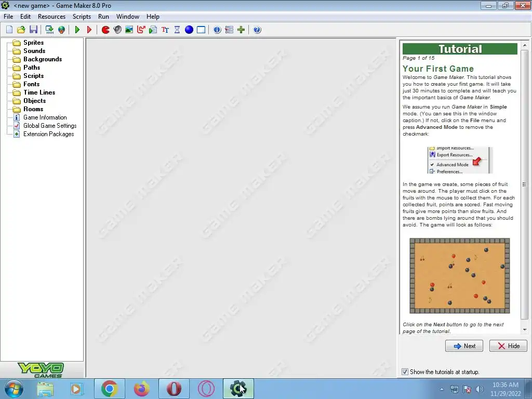Open the Windows Start menu
This screenshot has width=532, height=399.
tap(13, 389)
